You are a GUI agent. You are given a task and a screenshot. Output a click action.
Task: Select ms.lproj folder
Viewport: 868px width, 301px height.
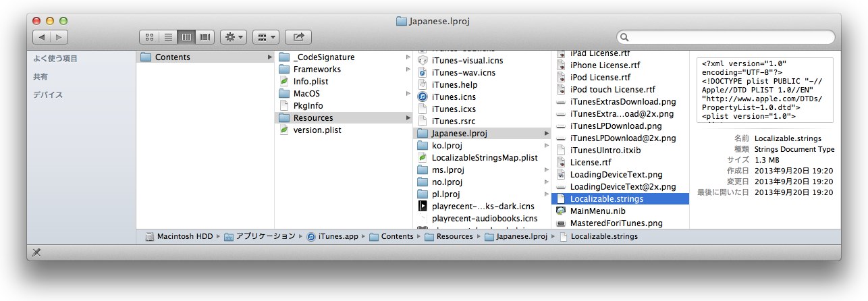tap(482, 170)
